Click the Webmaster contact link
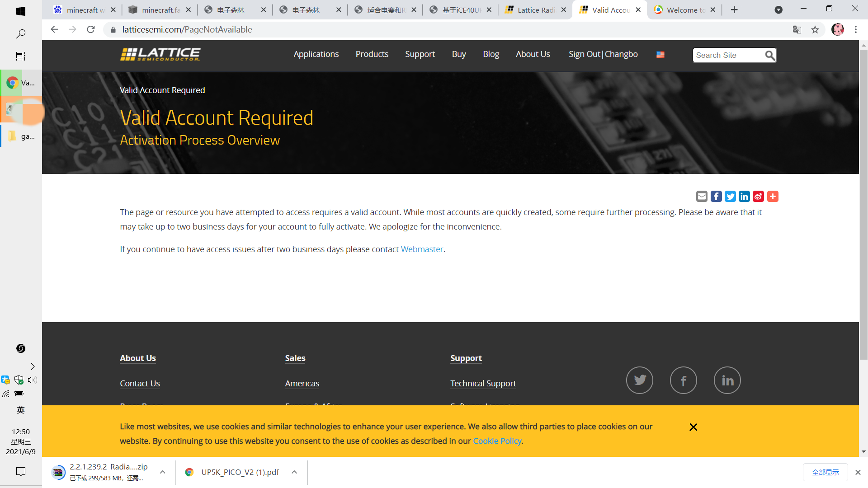This screenshot has height=488, width=868. click(x=422, y=249)
